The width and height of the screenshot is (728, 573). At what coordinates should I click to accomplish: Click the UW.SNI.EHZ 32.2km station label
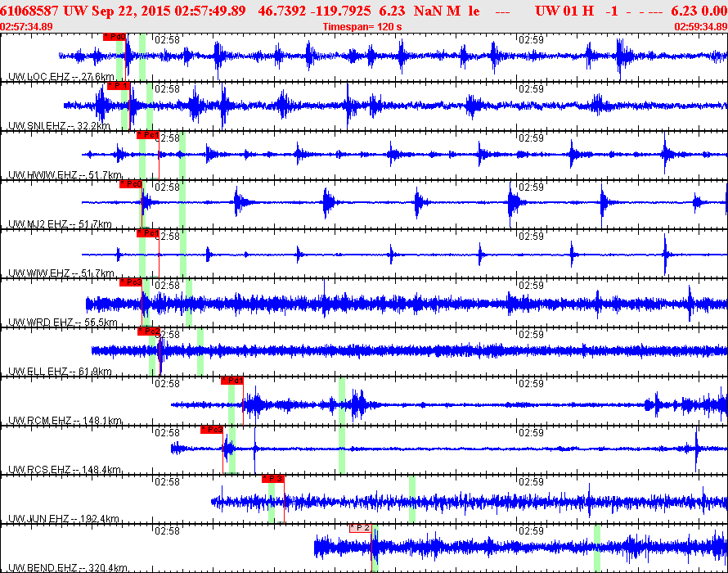pos(60,126)
